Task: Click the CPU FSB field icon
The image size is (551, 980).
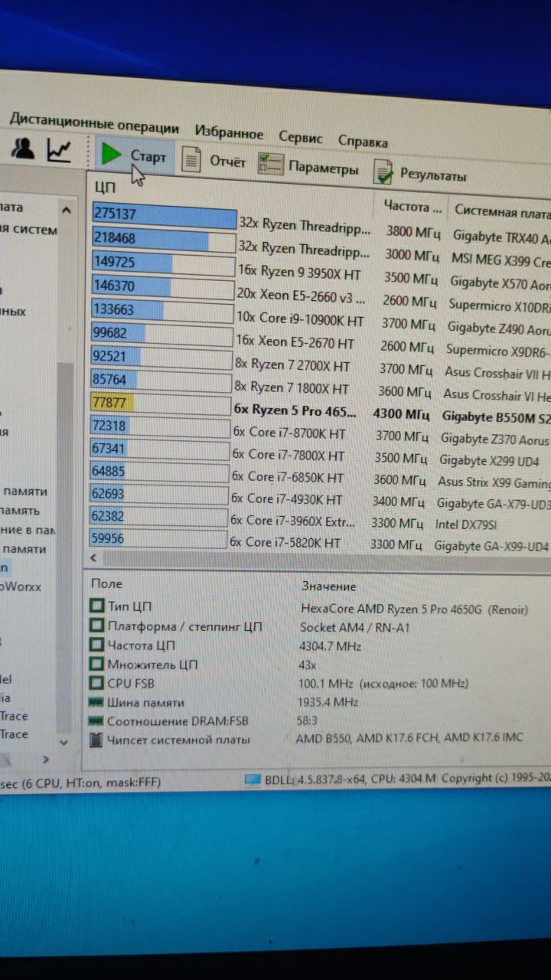Action: pos(96,683)
